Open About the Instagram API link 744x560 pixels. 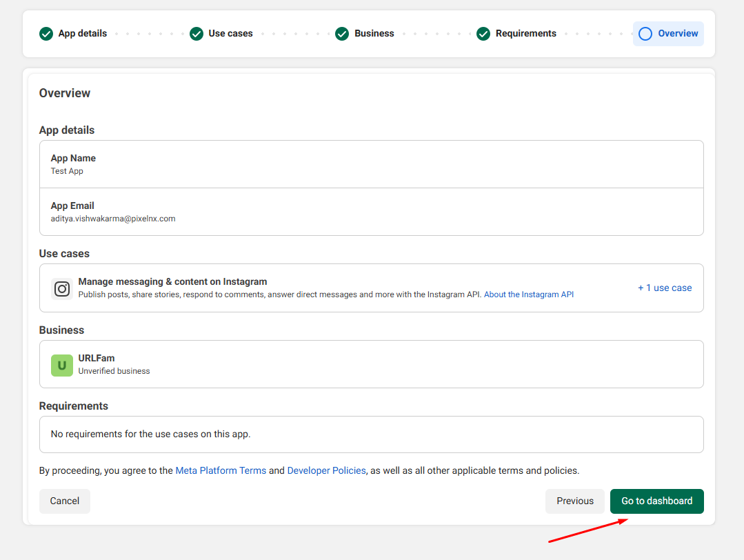click(529, 294)
